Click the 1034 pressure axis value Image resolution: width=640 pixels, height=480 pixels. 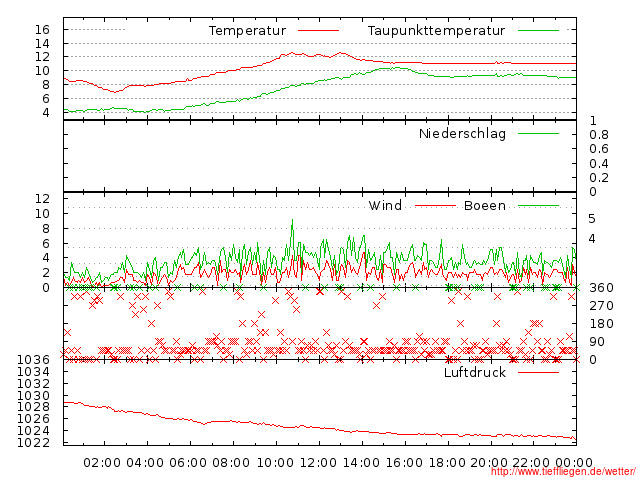point(33,371)
